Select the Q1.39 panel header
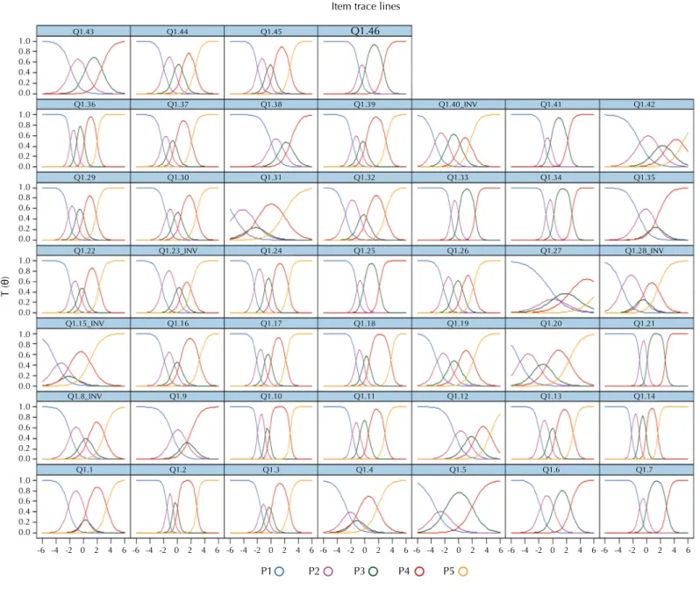The width and height of the screenshot is (700, 589). pos(365,104)
